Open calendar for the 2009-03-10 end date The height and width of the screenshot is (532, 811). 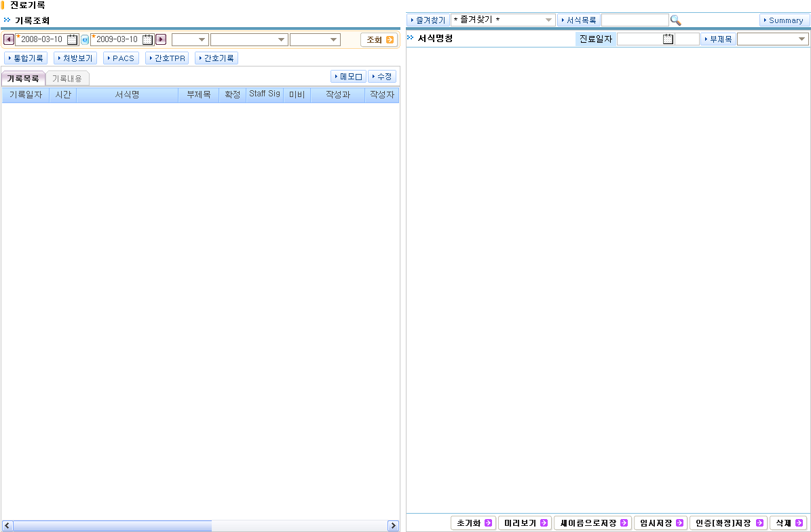coord(148,39)
